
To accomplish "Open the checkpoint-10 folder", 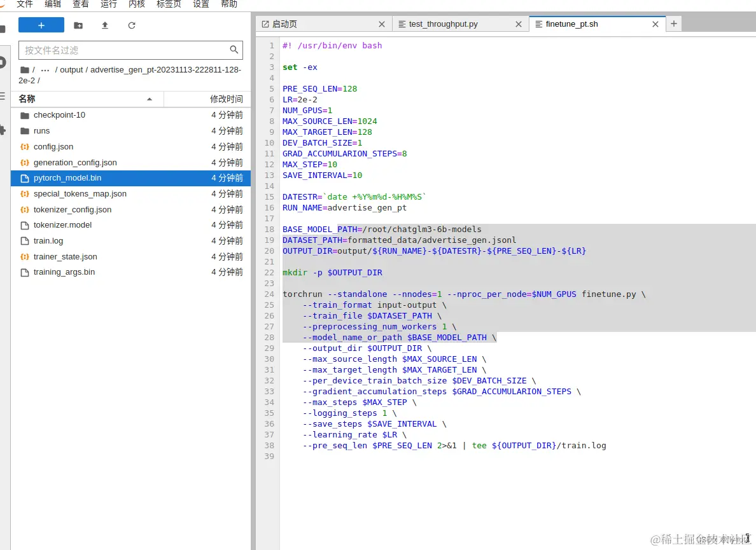I will coord(130,115).
